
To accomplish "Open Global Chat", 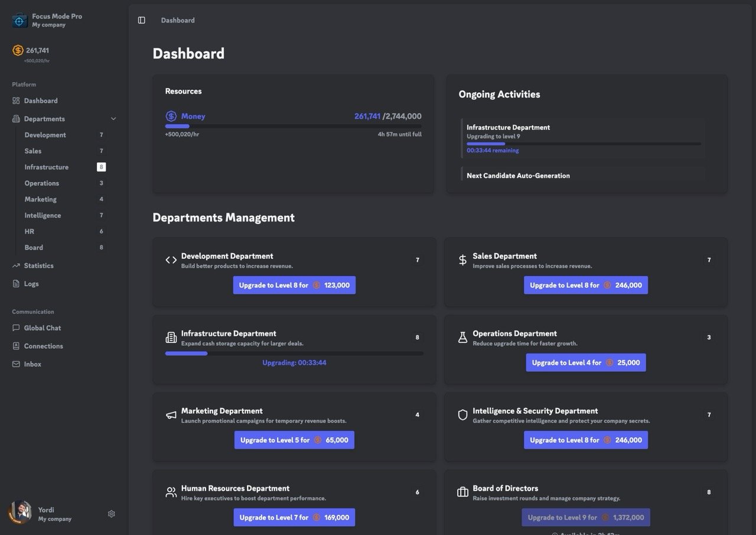I will [43, 328].
